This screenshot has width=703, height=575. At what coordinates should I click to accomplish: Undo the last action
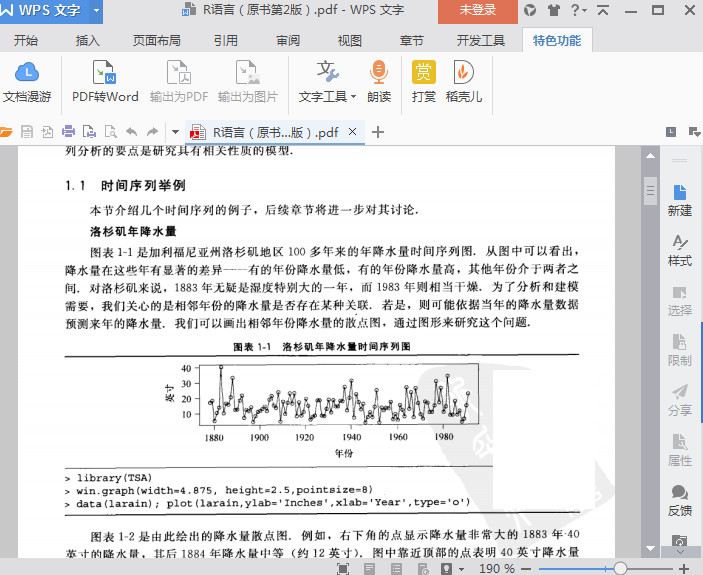pyautogui.click(x=131, y=132)
